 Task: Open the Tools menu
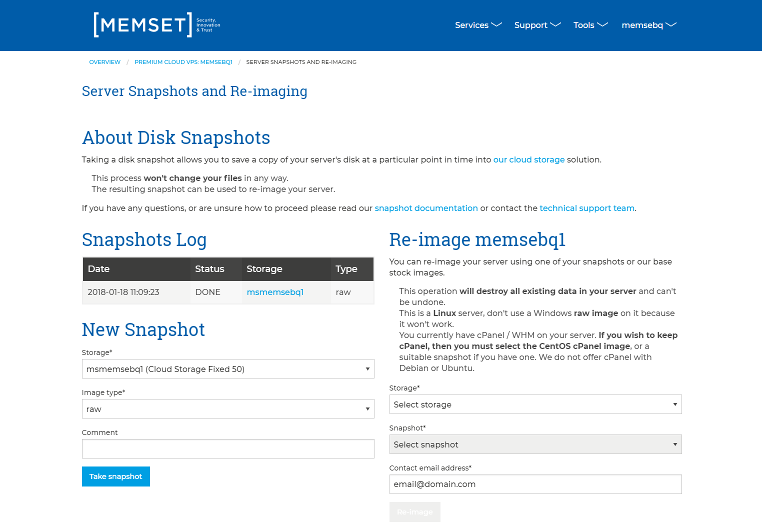pyautogui.click(x=590, y=25)
